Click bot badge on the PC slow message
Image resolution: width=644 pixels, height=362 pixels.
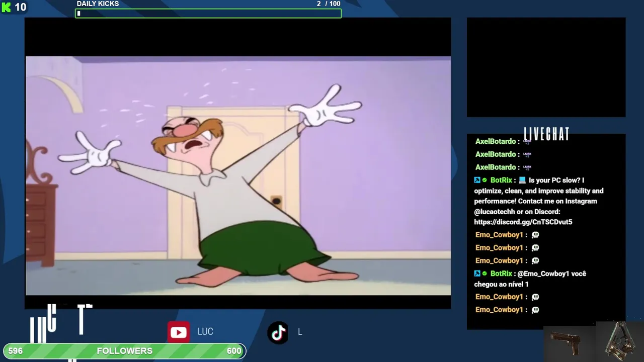(477, 180)
